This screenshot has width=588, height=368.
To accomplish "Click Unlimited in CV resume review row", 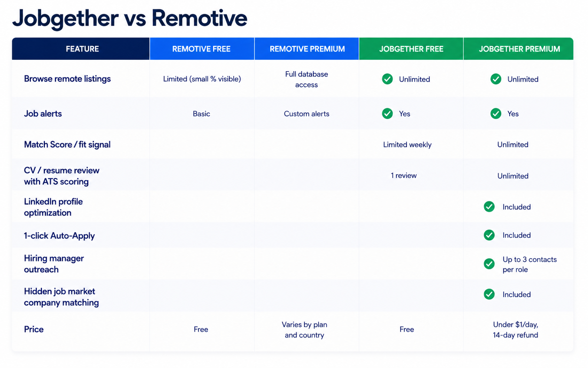I will [513, 176].
